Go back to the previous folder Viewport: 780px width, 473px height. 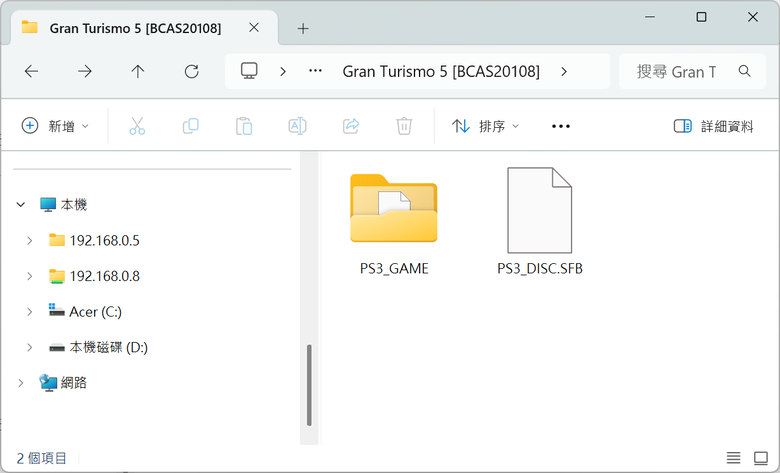[31, 72]
